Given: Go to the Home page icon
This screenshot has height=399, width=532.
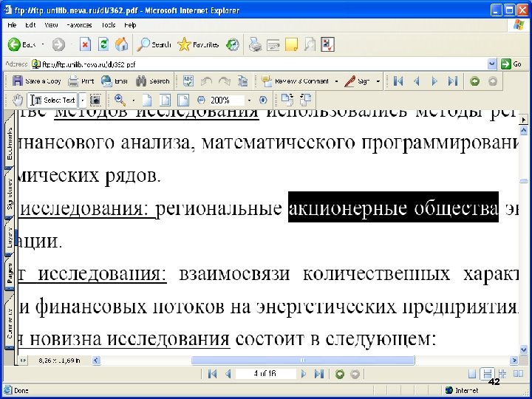Looking at the screenshot, I should click(x=121, y=44).
